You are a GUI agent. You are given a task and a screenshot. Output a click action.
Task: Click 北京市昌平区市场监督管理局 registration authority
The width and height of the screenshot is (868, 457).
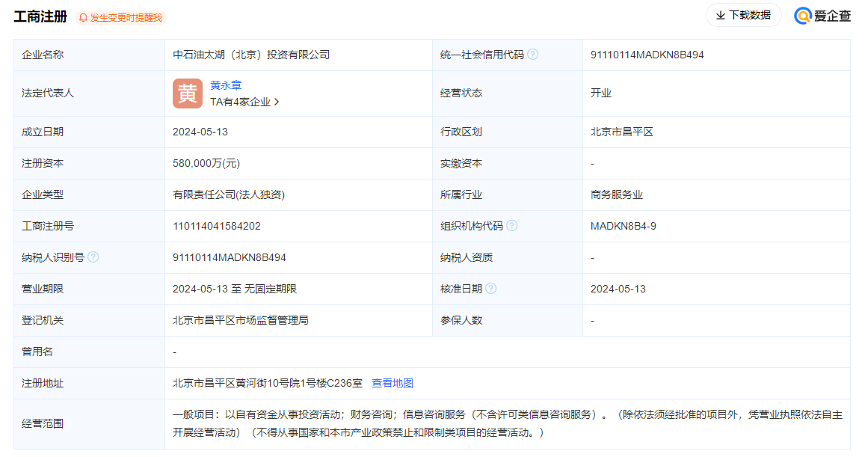click(x=241, y=320)
